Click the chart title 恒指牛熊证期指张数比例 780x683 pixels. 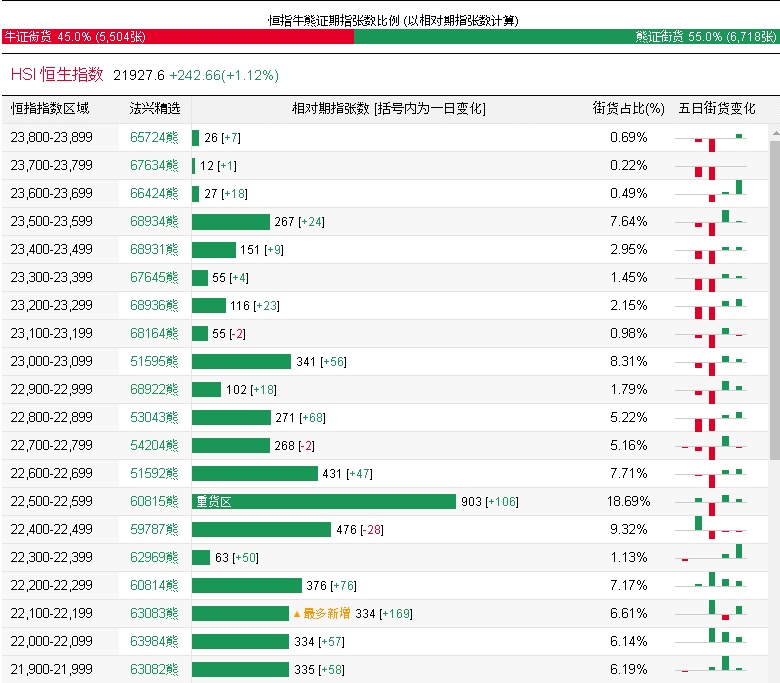334,20
